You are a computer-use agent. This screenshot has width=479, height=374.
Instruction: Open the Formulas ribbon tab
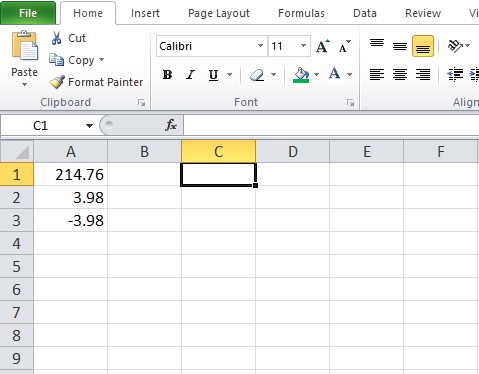click(301, 13)
